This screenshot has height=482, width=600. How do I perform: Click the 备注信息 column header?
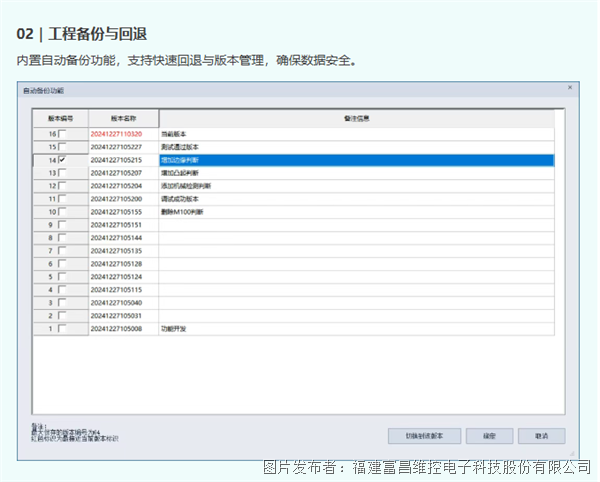(x=356, y=117)
